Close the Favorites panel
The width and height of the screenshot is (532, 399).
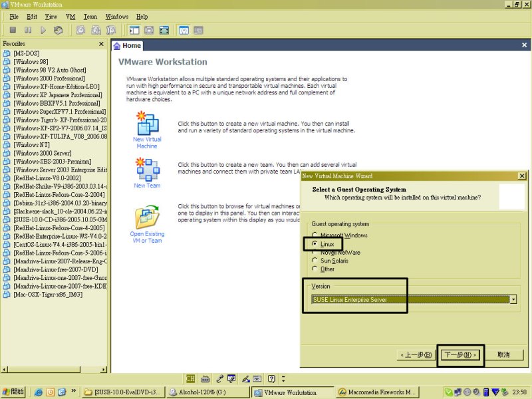point(101,44)
